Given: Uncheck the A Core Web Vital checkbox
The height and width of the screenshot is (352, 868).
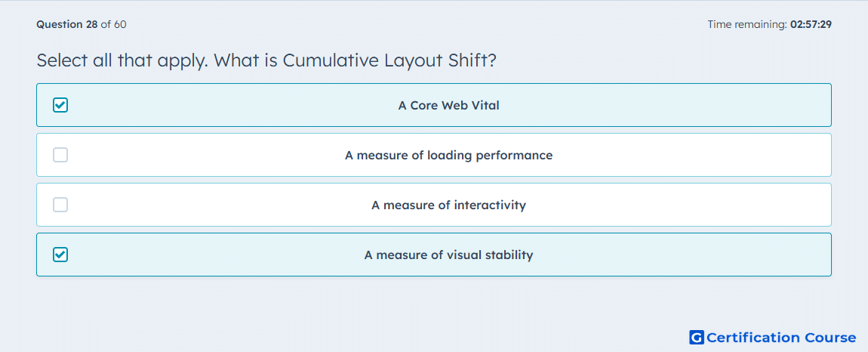Looking at the screenshot, I should [60, 105].
